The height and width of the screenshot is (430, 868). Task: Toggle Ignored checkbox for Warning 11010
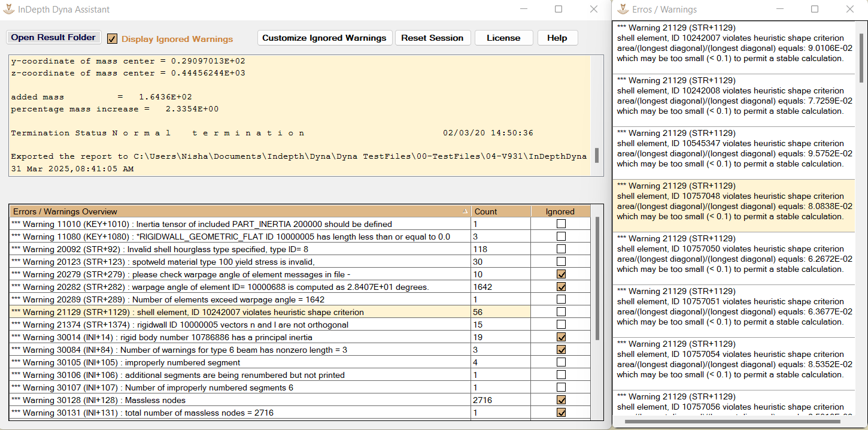point(561,224)
